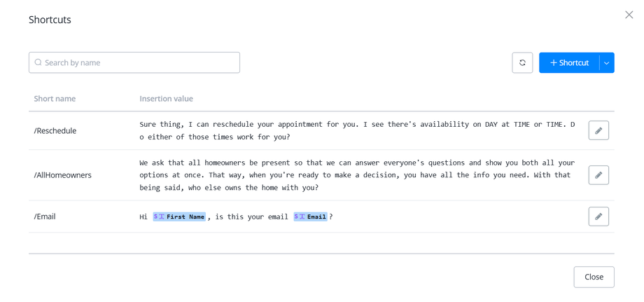This screenshot has height=302, width=644.
Task: Edit the /Reschedule shortcut pencil icon
Action: pos(598,130)
